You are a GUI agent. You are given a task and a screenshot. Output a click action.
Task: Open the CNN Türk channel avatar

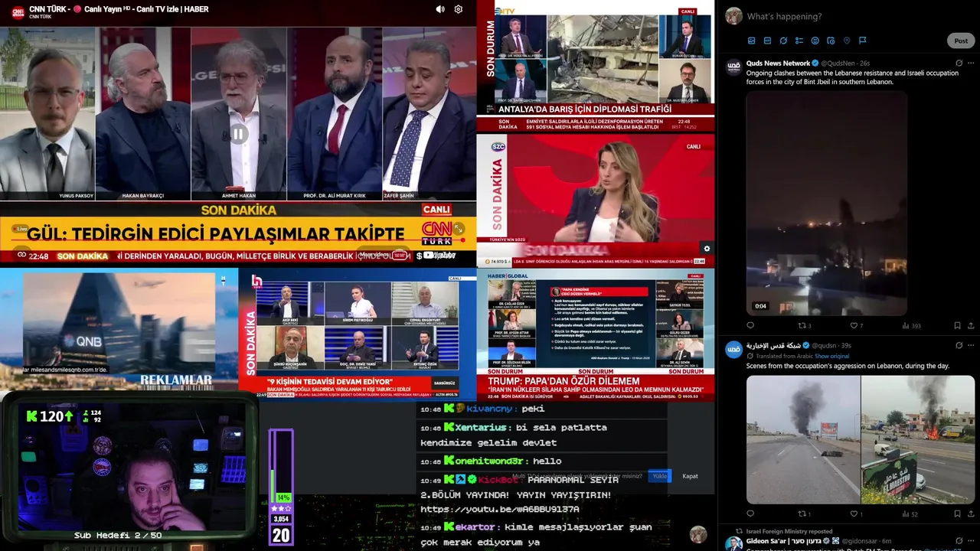click(18, 11)
